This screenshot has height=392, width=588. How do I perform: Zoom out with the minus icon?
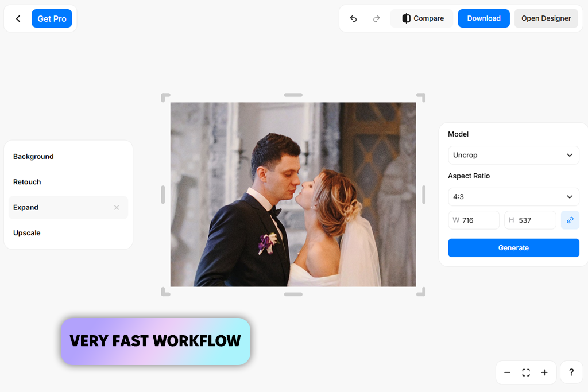click(508, 372)
